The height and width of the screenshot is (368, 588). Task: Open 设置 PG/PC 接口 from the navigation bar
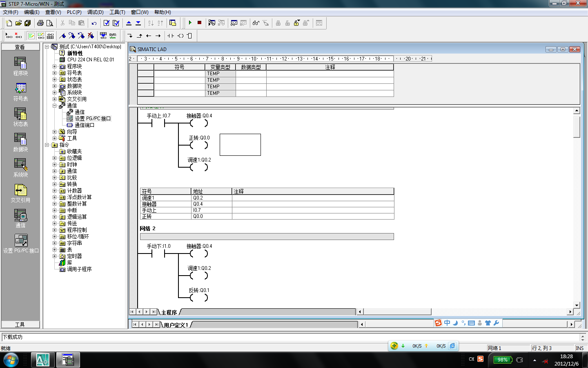coord(21,244)
